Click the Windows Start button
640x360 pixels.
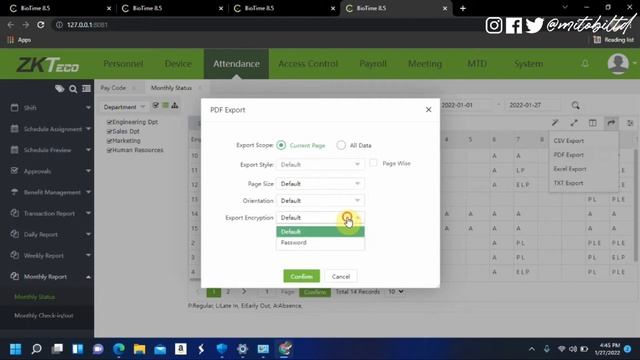click(x=16, y=349)
